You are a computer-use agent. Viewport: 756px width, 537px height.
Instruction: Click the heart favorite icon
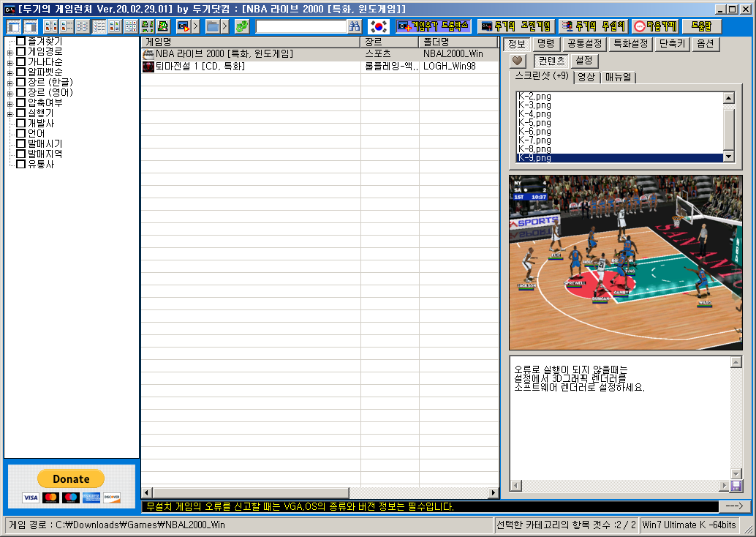[518, 61]
